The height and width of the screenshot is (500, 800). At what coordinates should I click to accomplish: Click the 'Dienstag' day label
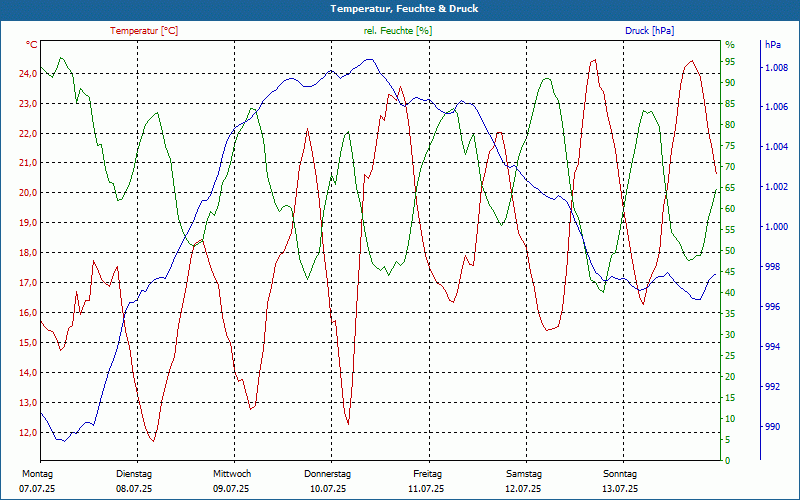134,474
